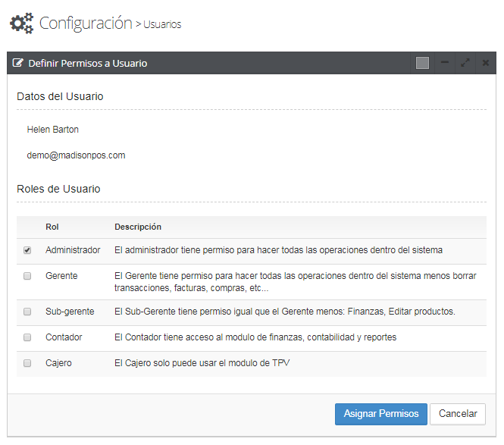Click the Usuarios breadcrumb
504x445 pixels.
[x=162, y=24]
